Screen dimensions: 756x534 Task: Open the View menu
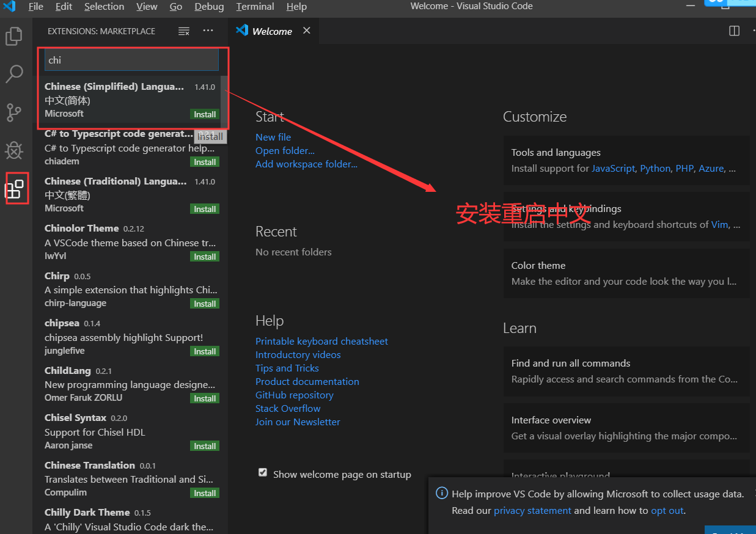147,7
